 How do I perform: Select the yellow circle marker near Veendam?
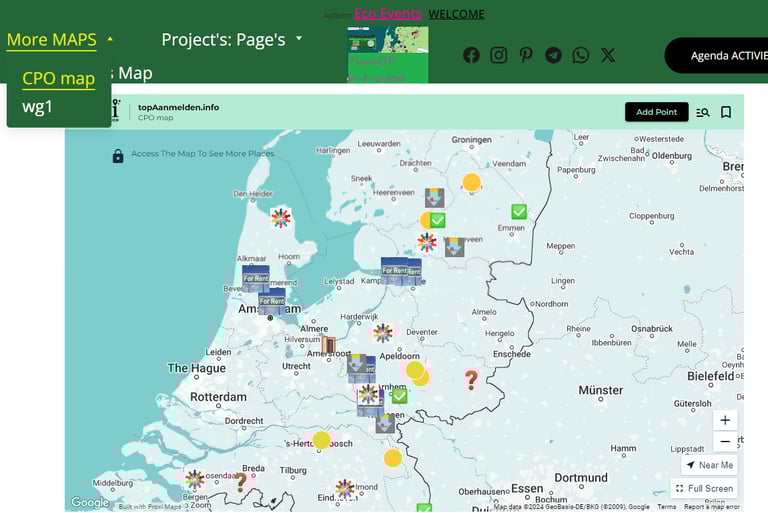[472, 182]
